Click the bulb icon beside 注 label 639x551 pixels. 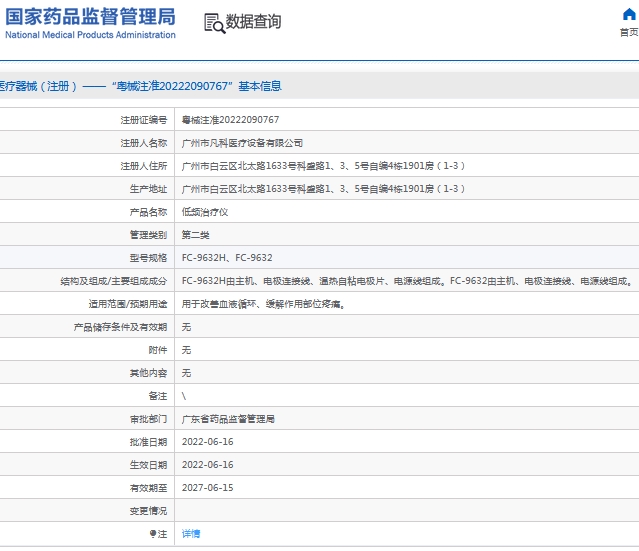[x=153, y=533]
